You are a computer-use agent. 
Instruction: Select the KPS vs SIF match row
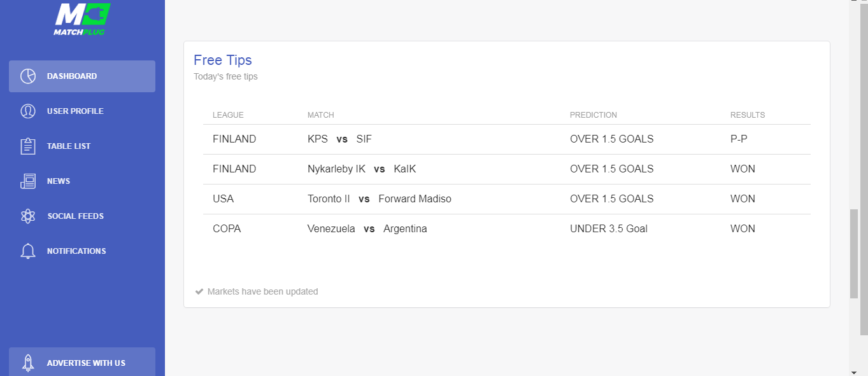507,139
